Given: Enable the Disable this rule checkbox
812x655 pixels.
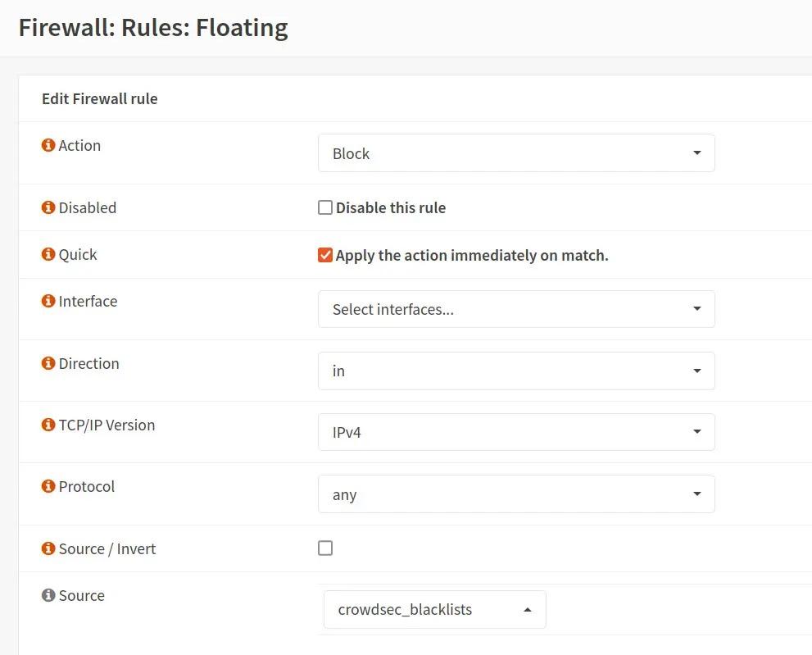Looking at the screenshot, I should (x=325, y=207).
